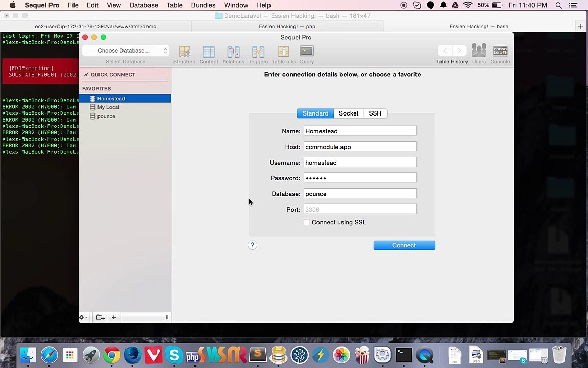The image size is (588, 368).
Task: Add a new favorites folder
Action: point(100,317)
